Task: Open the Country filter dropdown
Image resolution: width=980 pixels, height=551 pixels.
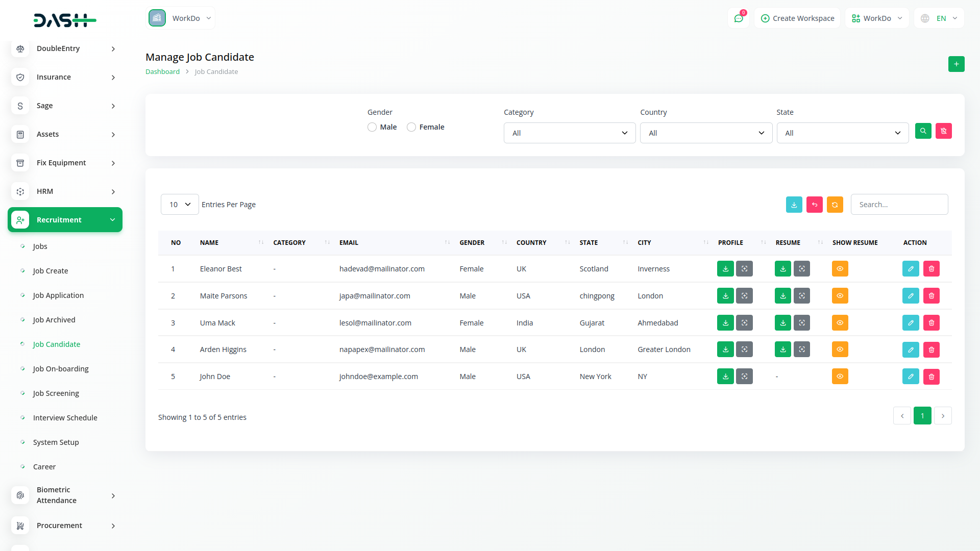Action: 706,133
